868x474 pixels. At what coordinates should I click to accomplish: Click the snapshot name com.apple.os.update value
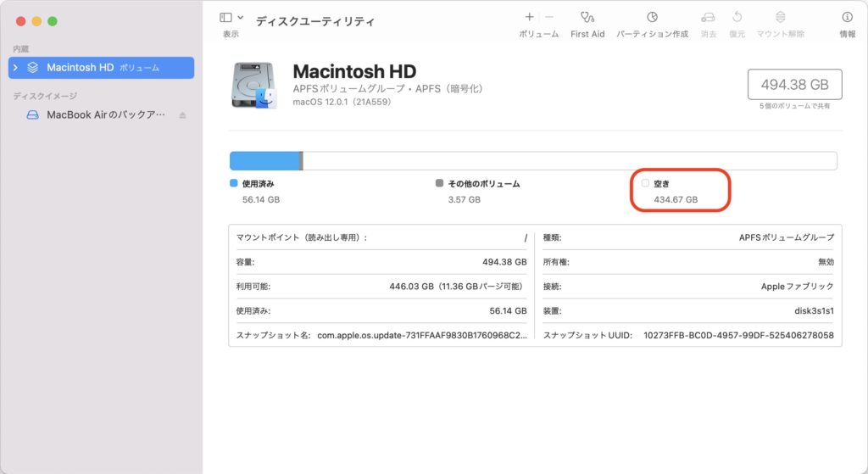tap(422, 335)
